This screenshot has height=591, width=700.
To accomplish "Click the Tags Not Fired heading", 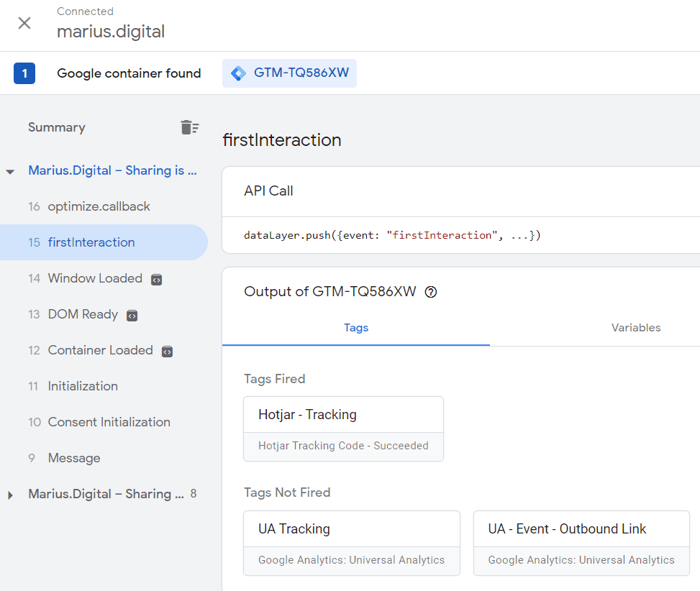I will 287,493.
